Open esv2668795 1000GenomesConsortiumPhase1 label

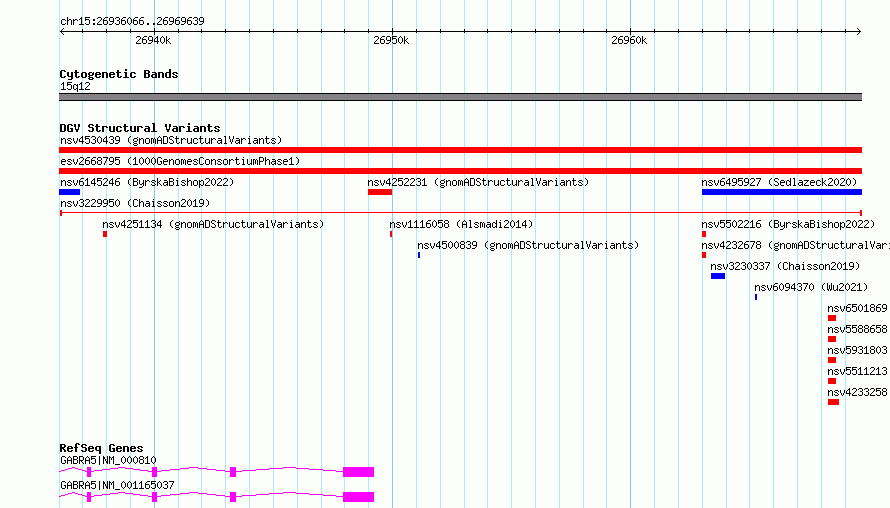click(180, 161)
